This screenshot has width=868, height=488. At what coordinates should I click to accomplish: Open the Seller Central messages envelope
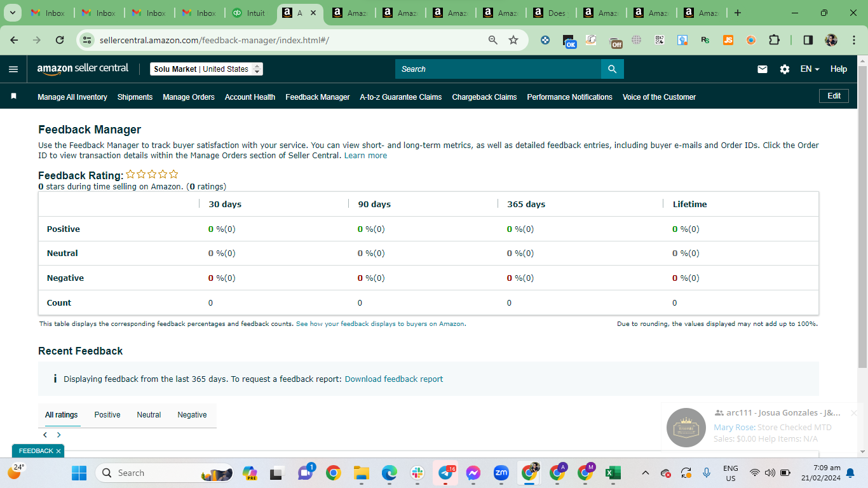tap(763, 69)
